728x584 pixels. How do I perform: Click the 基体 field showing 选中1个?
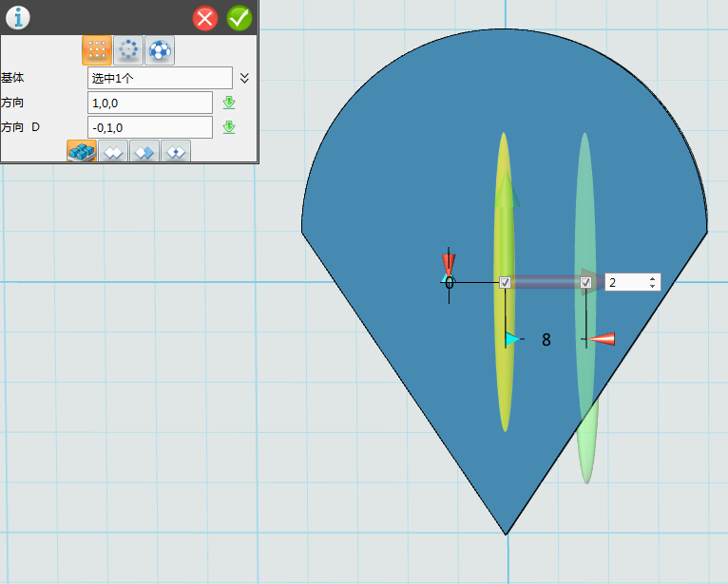[160, 78]
